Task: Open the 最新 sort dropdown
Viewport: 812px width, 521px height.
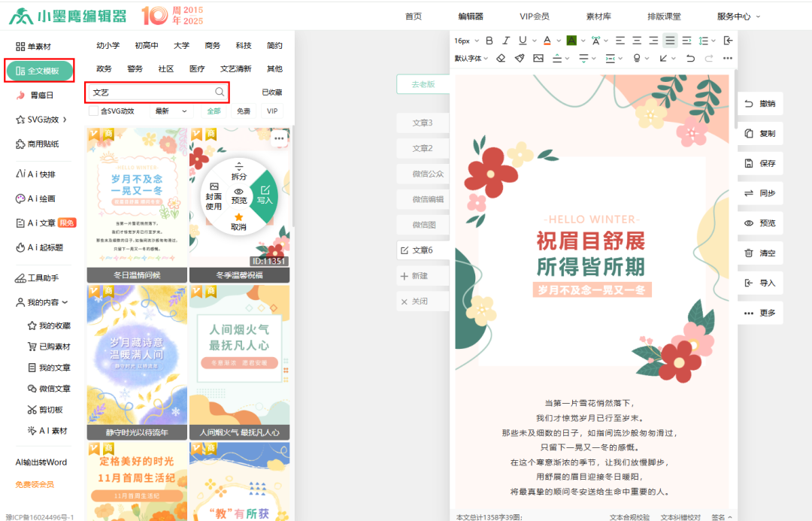Action: pos(171,111)
